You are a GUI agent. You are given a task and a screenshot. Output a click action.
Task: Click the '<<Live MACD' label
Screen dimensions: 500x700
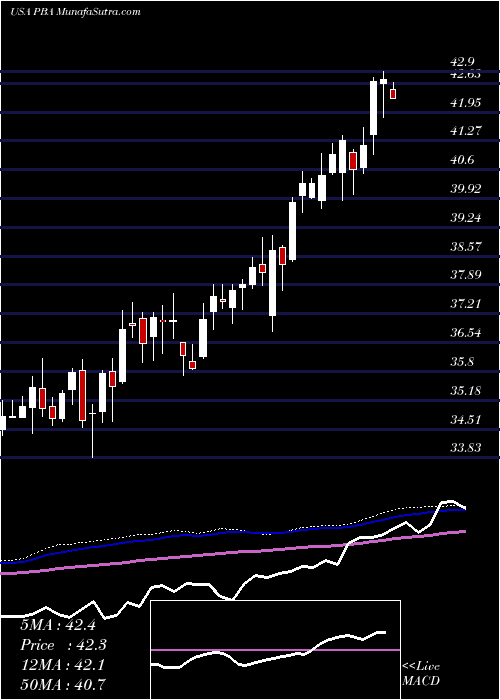421,674
